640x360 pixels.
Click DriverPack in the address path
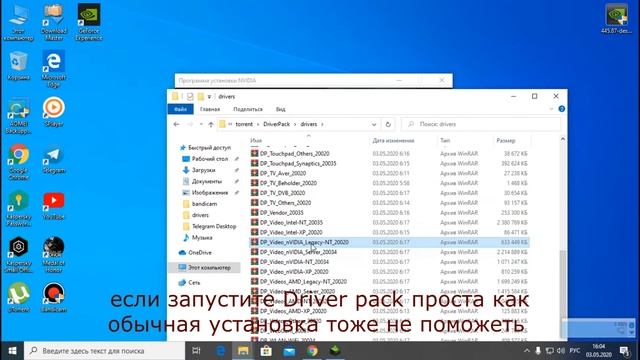(276, 124)
